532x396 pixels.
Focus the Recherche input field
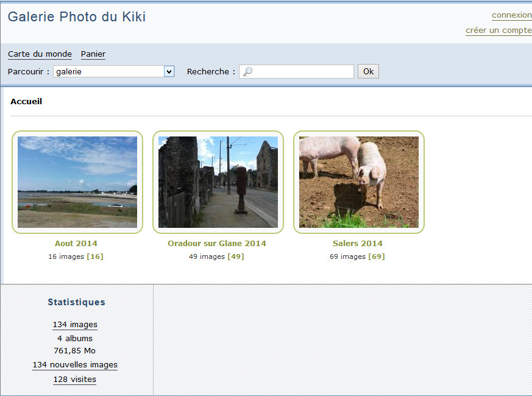pyautogui.click(x=296, y=72)
